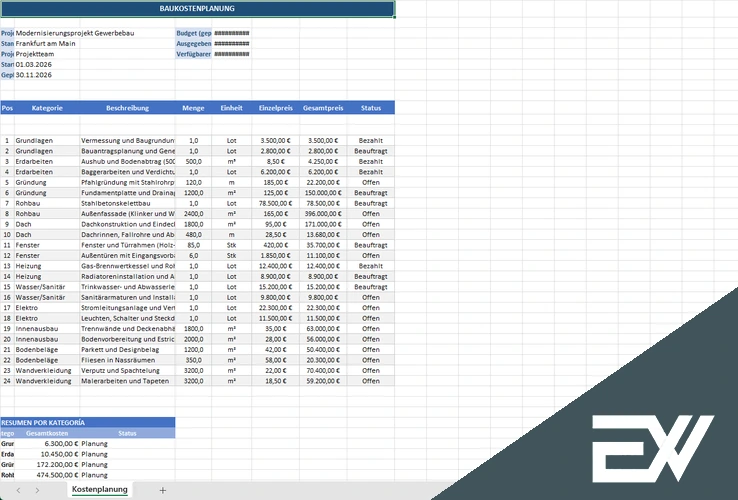The height and width of the screenshot is (500, 738).
Task: Click the start date 01.03.2026 cell
Action: pyautogui.click(x=34, y=65)
